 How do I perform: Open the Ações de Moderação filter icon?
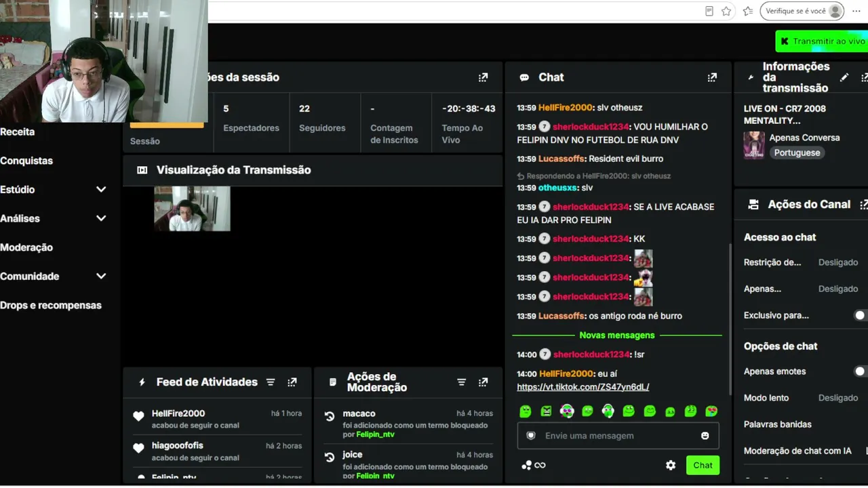click(461, 382)
